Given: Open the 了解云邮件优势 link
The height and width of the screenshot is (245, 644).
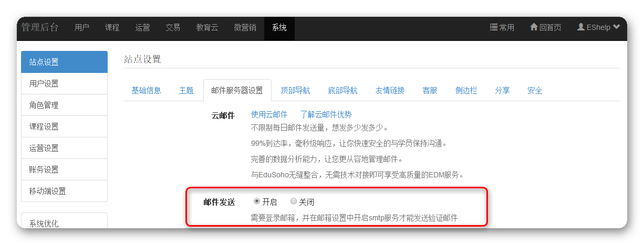Looking at the screenshot, I should coord(326,114).
